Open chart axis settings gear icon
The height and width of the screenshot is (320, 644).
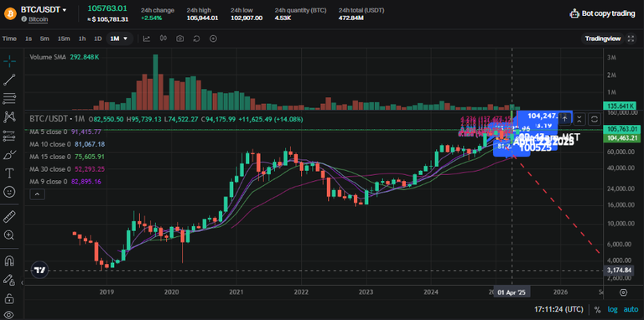tap(623, 292)
